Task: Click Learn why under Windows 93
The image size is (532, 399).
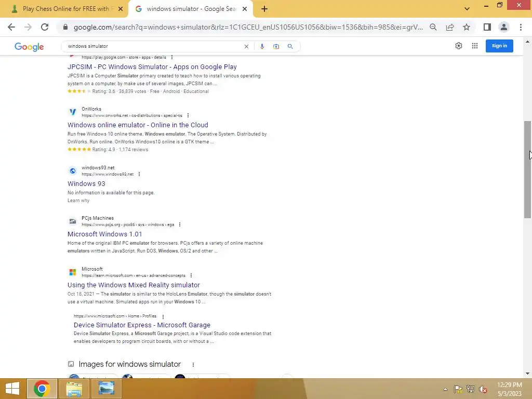Action: [78, 201]
